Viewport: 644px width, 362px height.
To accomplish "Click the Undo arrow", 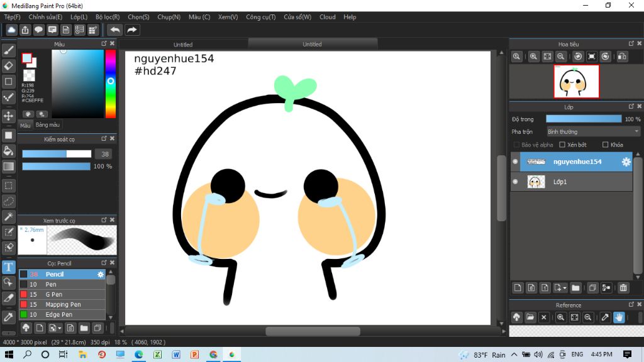I will pos(116,30).
